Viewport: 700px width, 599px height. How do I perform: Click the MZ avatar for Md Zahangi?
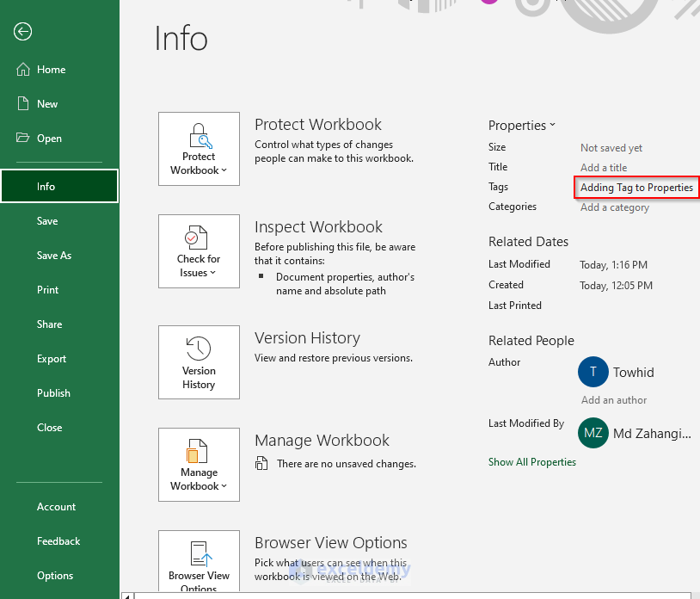[593, 433]
